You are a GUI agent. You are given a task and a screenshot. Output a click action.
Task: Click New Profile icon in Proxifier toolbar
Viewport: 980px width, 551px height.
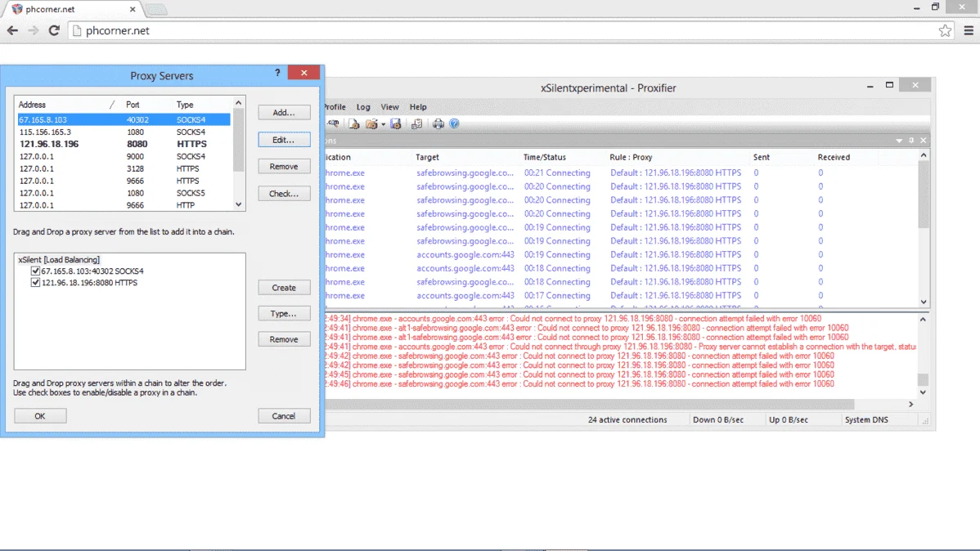tap(353, 123)
